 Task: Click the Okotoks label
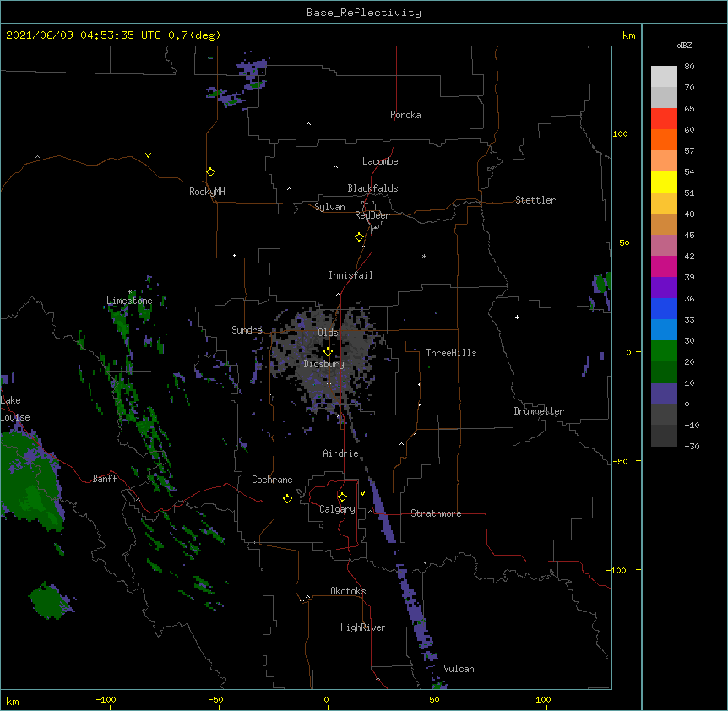tap(348, 591)
